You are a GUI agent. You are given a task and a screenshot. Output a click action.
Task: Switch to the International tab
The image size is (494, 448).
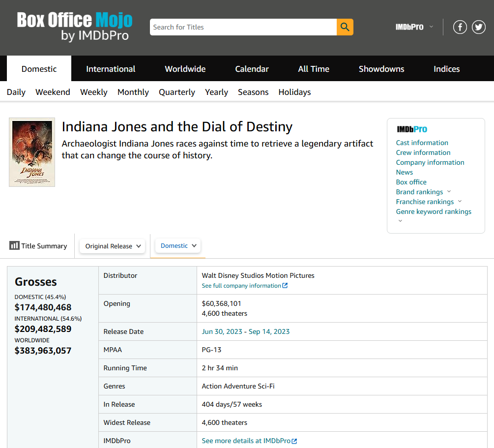point(111,69)
